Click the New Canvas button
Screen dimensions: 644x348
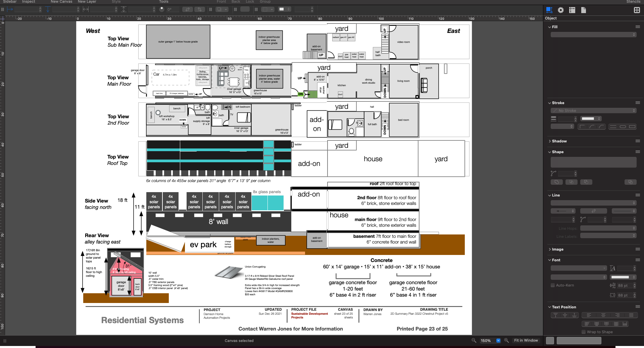(x=61, y=2)
